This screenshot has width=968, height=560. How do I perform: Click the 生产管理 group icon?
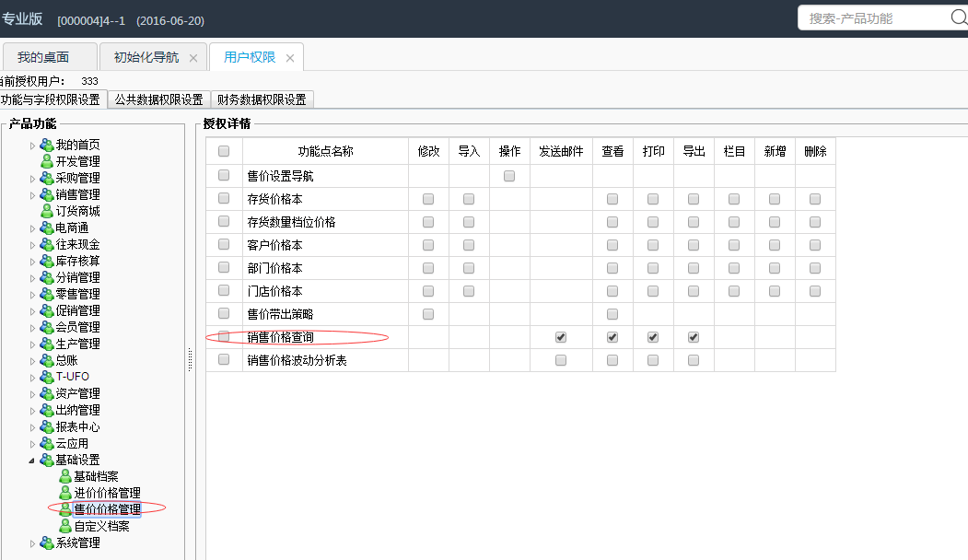(46, 344)
